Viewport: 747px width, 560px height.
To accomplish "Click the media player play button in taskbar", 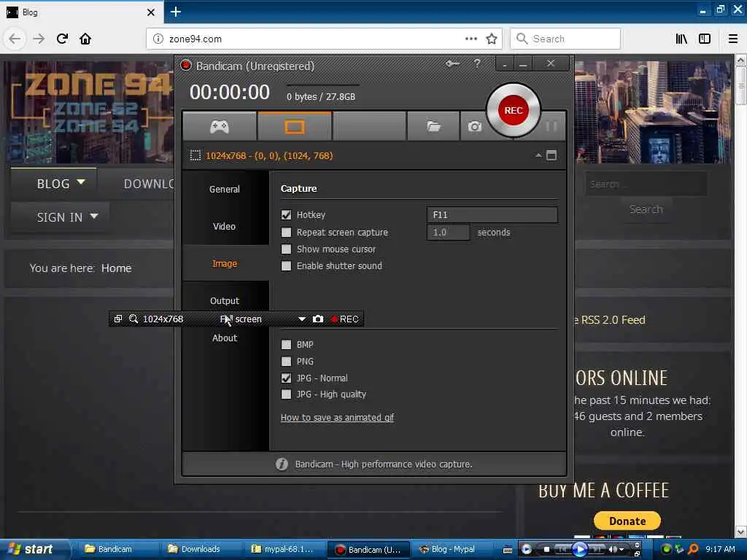I will 580,550.
